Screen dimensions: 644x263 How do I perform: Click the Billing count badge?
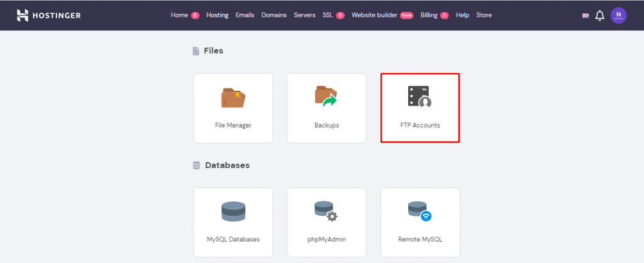445,16
